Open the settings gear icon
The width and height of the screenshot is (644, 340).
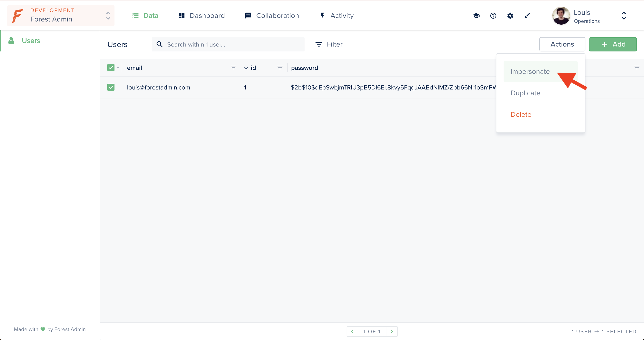click(510, 16)
